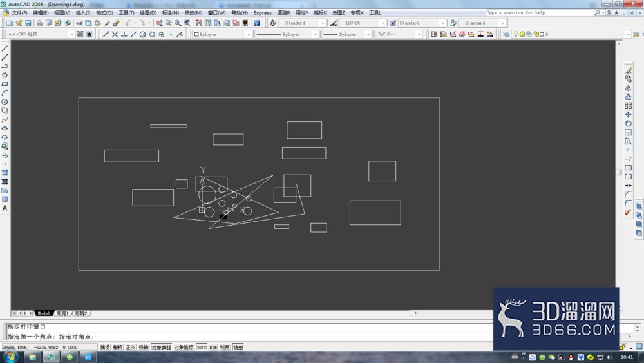Viewport: 644px width, 363px height.
Task: Toggle DUCS dynamic UCS
Action: point(202,348)
